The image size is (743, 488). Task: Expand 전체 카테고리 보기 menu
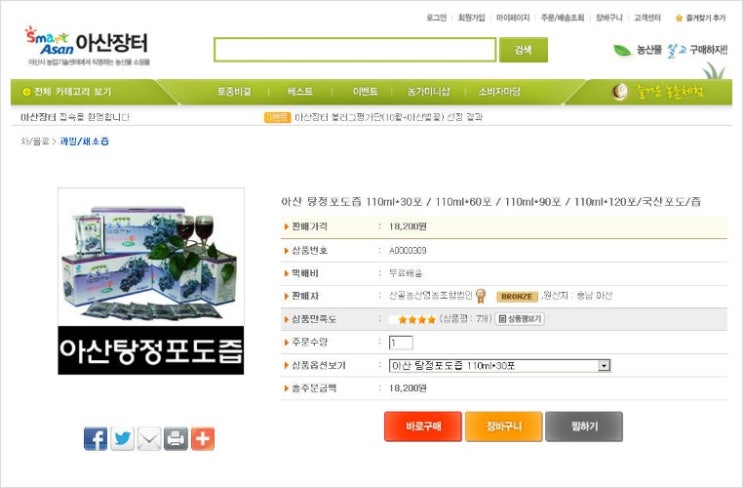67,91
